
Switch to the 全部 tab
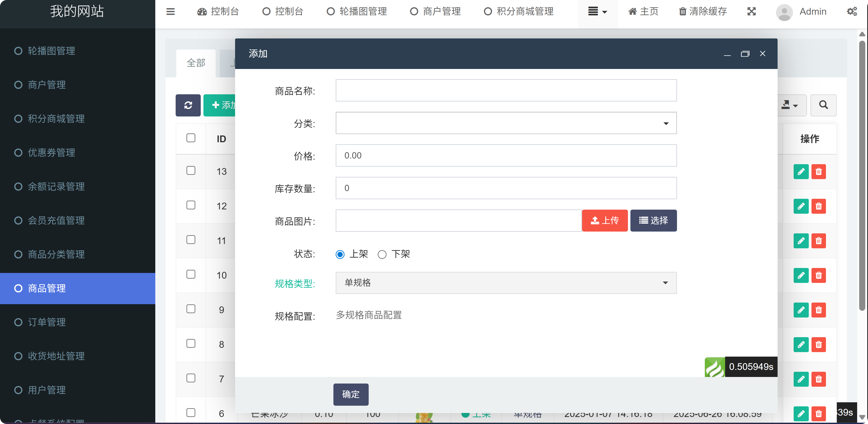click(196, 63)
